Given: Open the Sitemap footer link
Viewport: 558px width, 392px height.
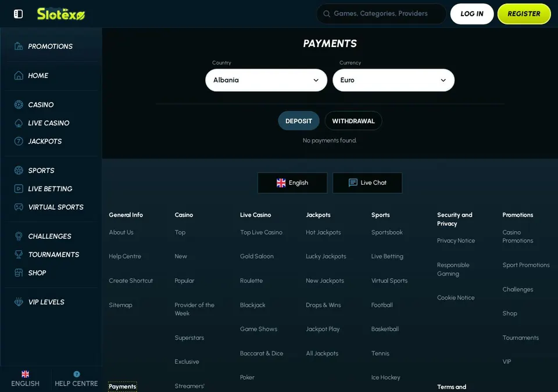Looking at the screenshot, I should (120, 305).
